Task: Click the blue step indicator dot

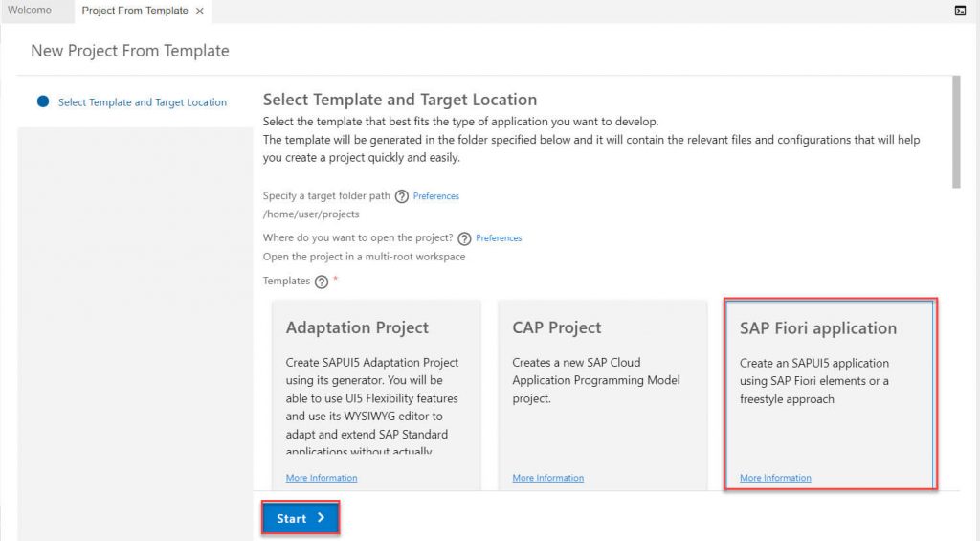Action: coord(43,101)
